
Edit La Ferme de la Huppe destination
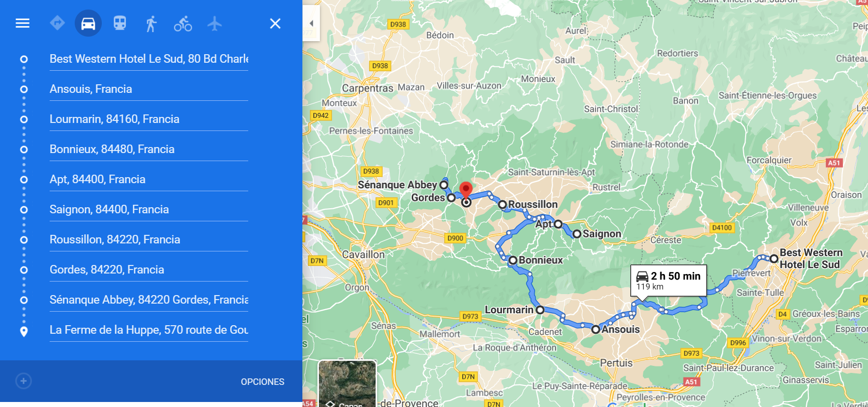[149, 330]
